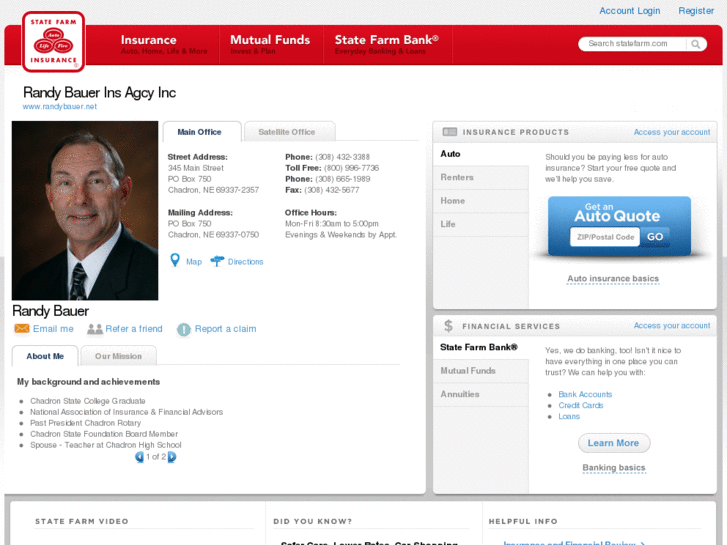
Task: Switch to the Satellite Office tab
Action: tap(289, 132)
